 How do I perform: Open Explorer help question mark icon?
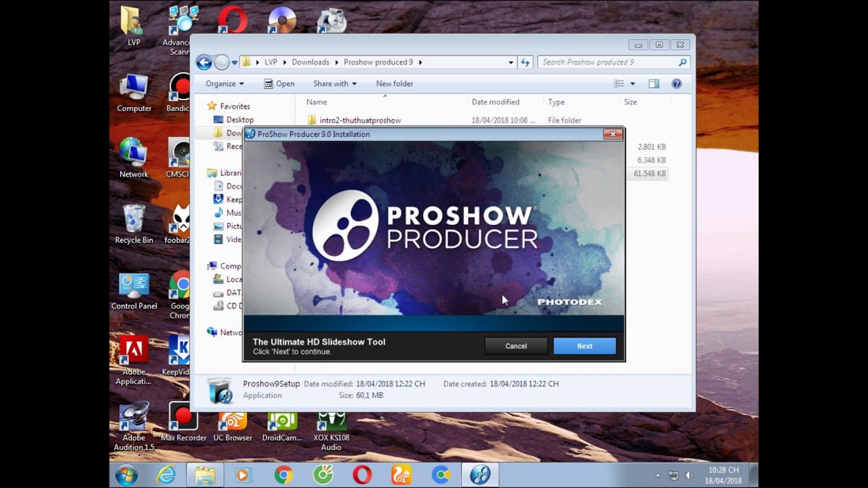tap(676, 83)
